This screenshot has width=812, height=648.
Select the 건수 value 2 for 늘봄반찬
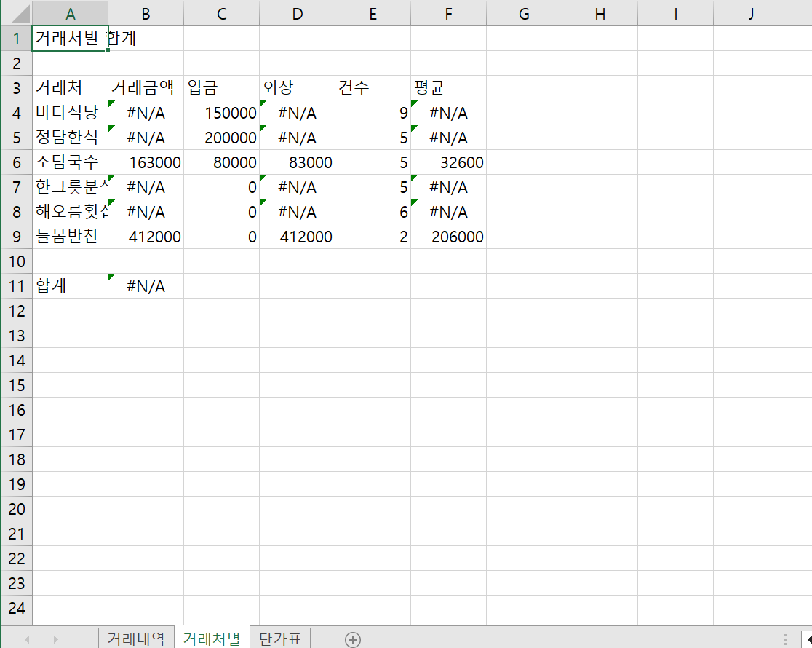click(x=373, y=237)
